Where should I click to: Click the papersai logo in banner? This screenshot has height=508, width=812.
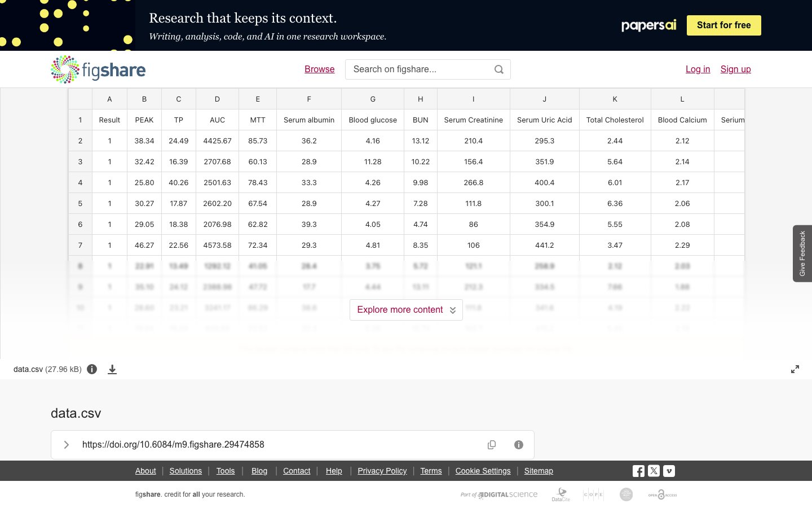(648, 25)
